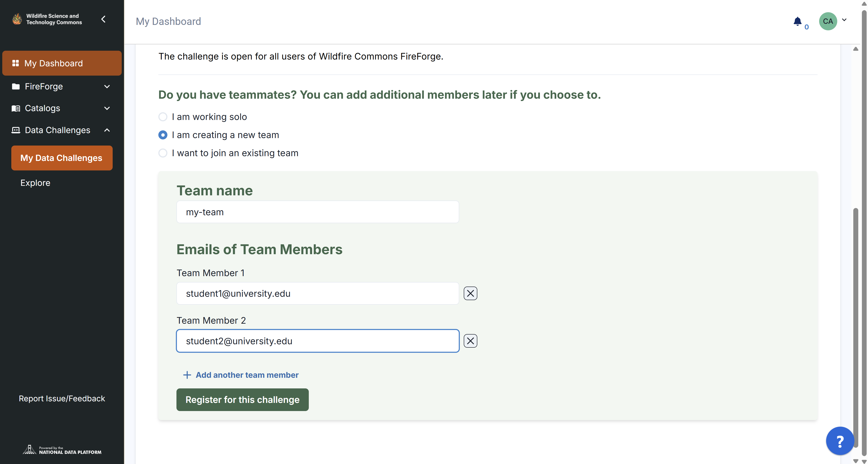Click the CA user avatar
This screenshot has height=464, width=868.
point(828,21)
